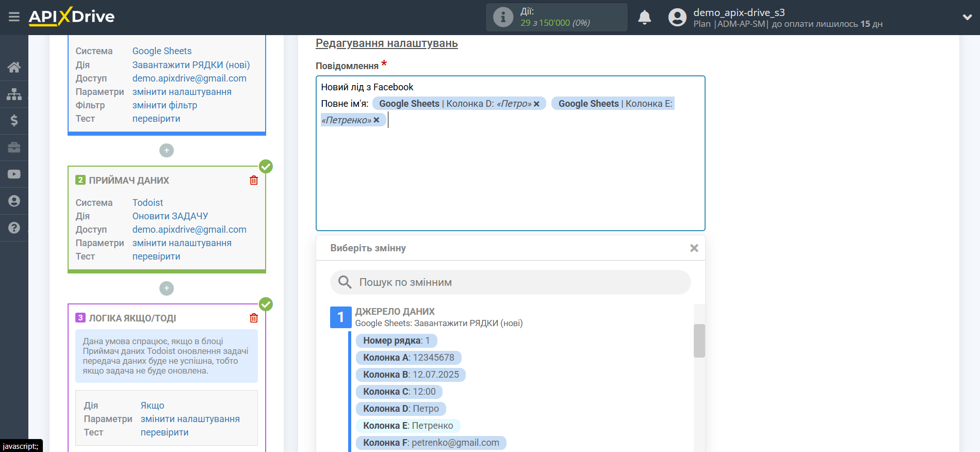Click the APIXDrive logo
The height and width of the screenshot is (452, 980).
72,17
